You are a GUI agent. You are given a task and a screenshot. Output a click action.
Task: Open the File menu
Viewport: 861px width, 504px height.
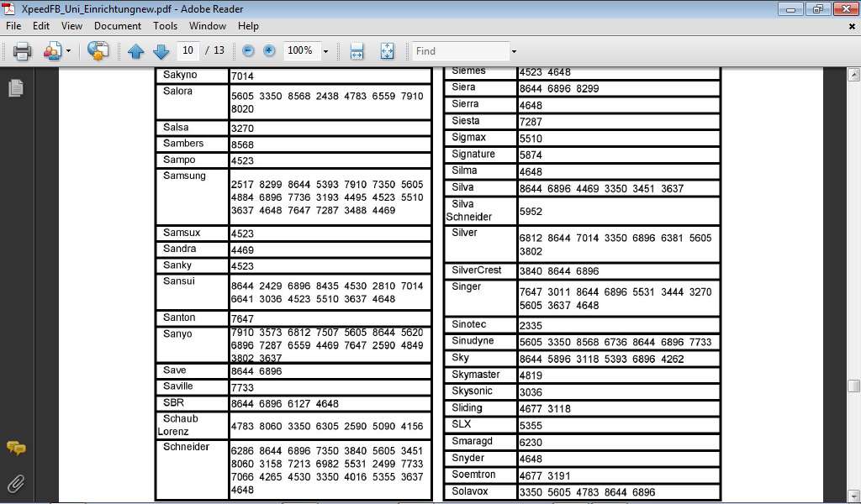(x=13, y=26)
